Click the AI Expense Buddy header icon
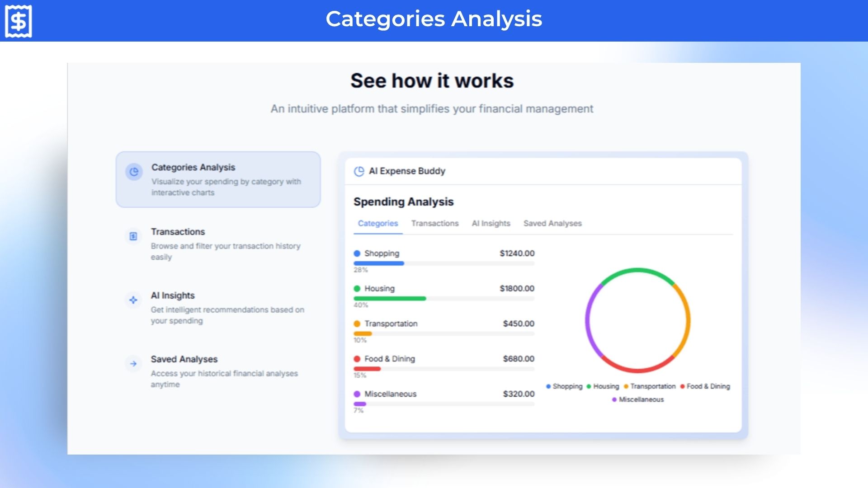 pos(359,171)
